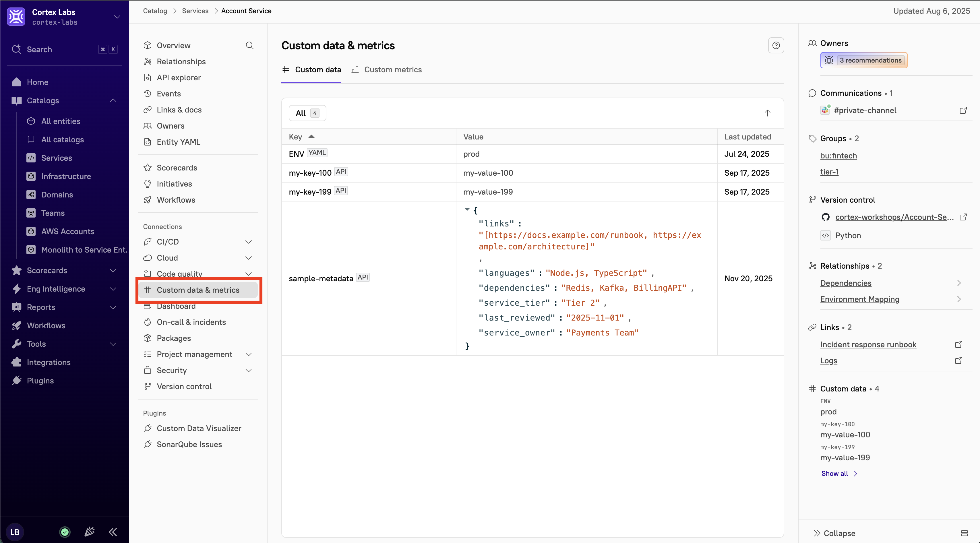
Task: Click Show all custom data
Action: [x=839, y=474]
